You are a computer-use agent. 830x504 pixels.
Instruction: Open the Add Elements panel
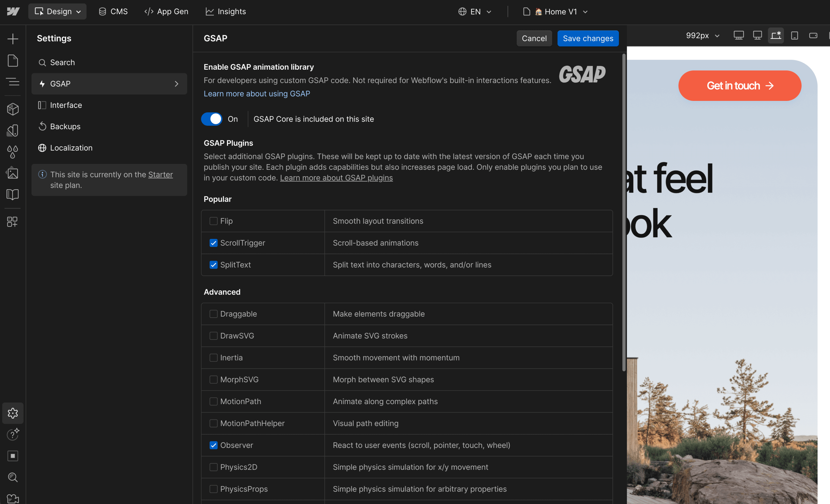click(x=13, y=38)
